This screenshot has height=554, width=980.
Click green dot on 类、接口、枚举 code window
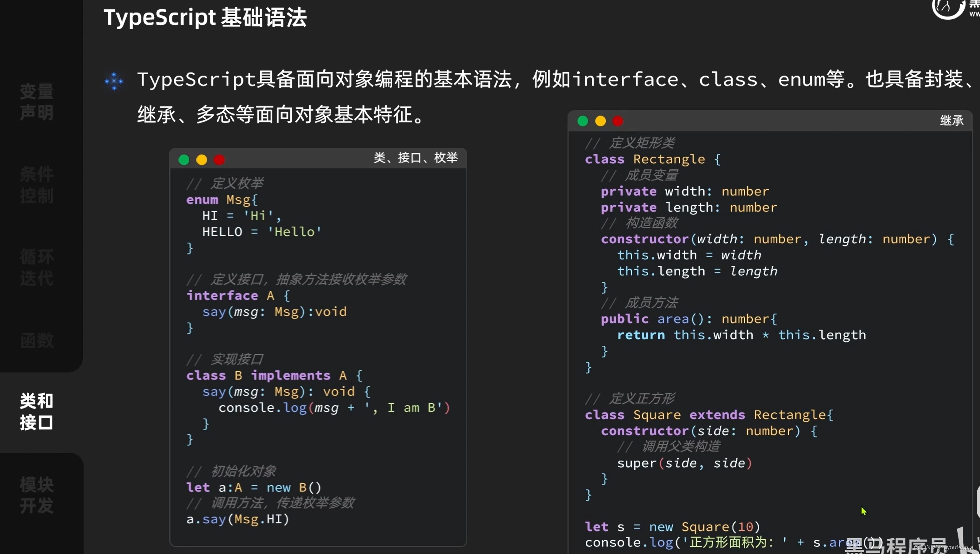pos(184,160)
